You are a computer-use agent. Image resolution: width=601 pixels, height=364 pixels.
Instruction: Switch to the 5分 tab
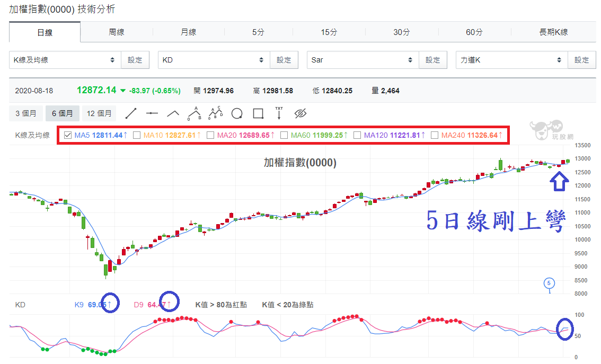pyautogui.click(x=258, y=32)
